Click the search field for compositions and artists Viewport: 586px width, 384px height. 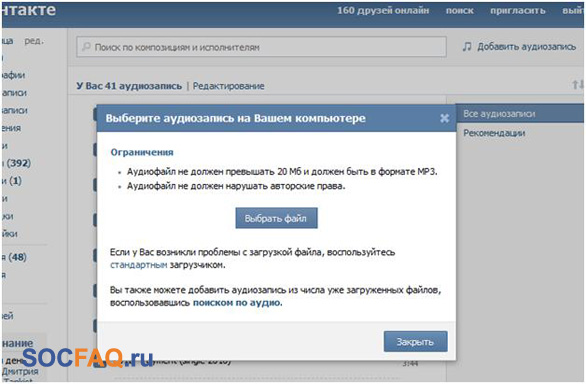pos(261,47)
